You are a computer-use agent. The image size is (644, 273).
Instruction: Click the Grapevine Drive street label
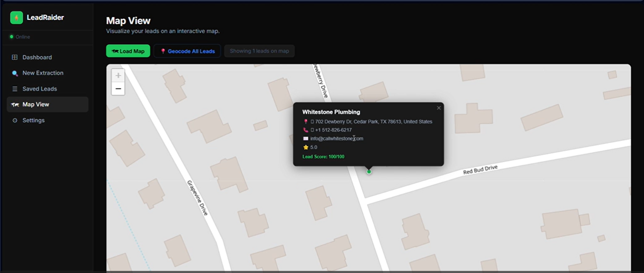[198, 198]
